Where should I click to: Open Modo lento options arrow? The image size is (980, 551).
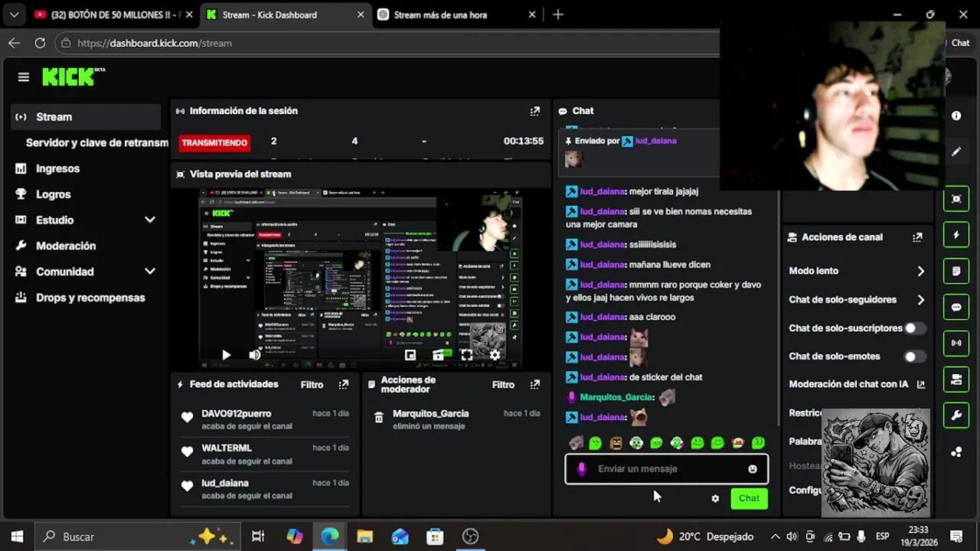920,271
